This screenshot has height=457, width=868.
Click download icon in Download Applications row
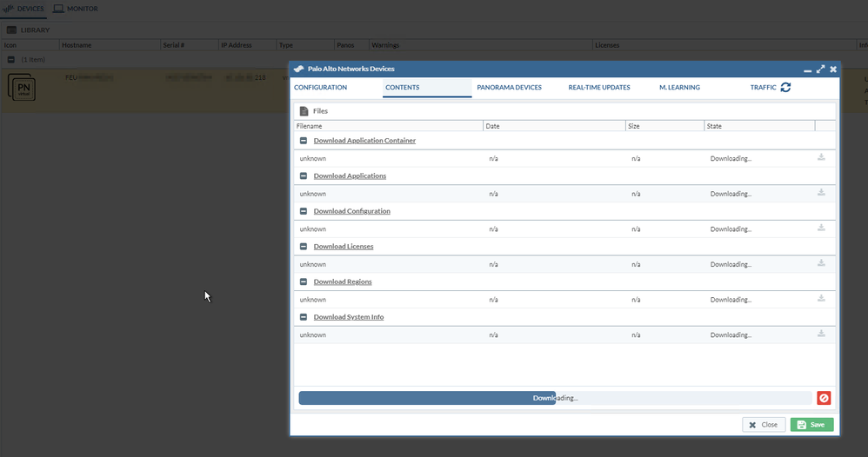point(821,193)
